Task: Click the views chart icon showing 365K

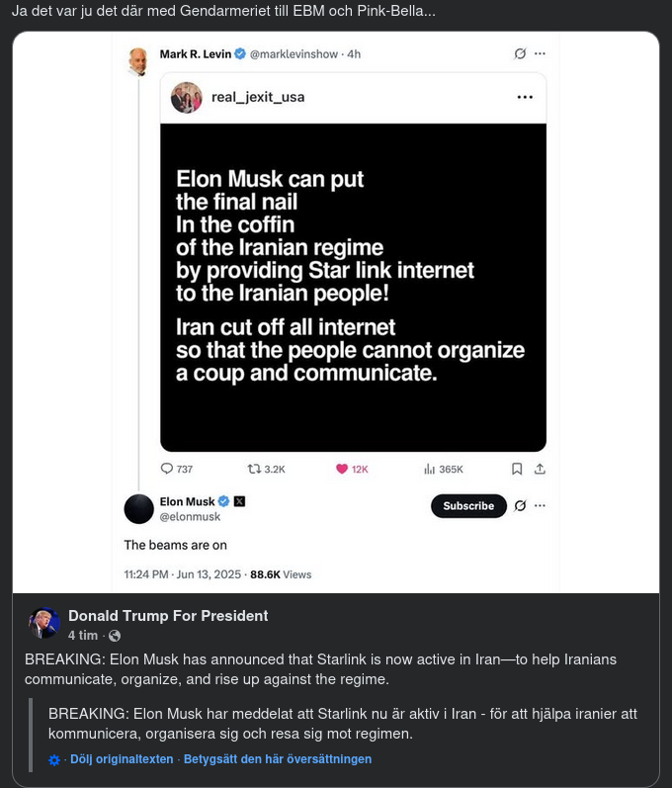Action: [x=429, y=469]
